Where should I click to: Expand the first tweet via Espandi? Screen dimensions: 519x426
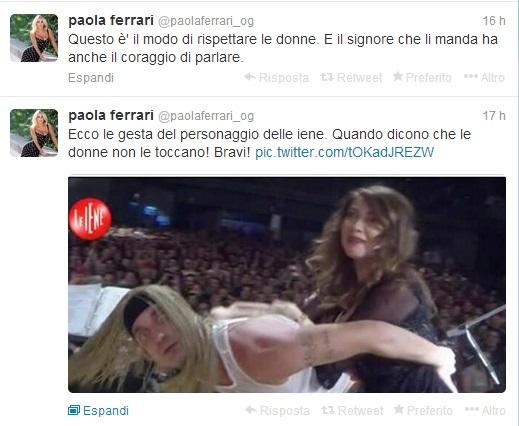91,78
